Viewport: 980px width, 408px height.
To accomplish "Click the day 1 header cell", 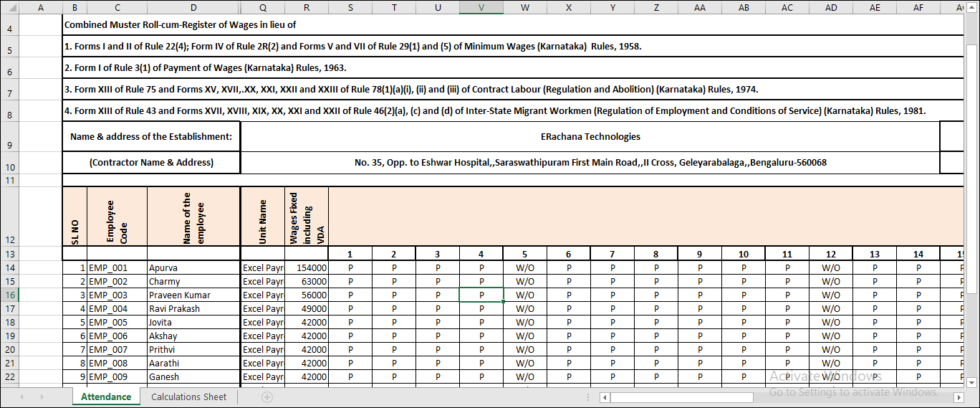I will [350, 254].
